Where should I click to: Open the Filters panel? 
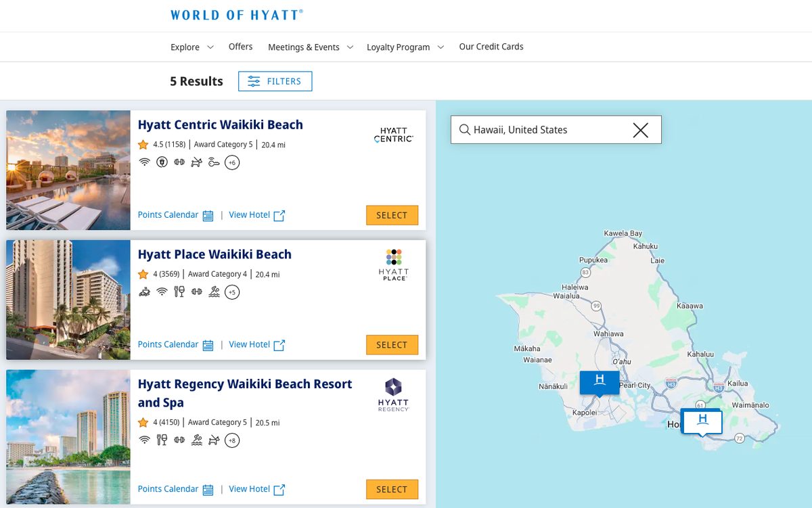[275, 81]
